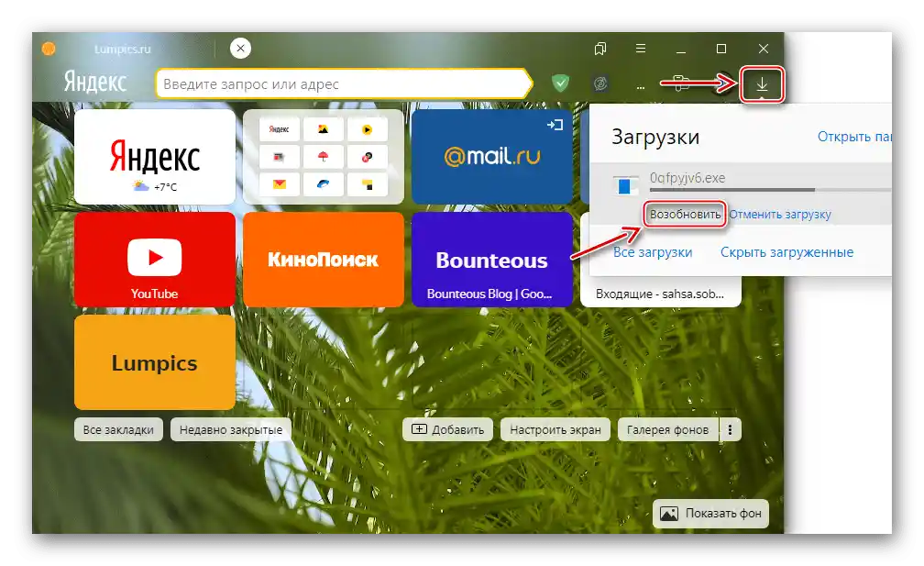The width and height of the screenshot is (924, 566).
Task: Click Отменить загрузку link
Action: click(x=780, y=214)
